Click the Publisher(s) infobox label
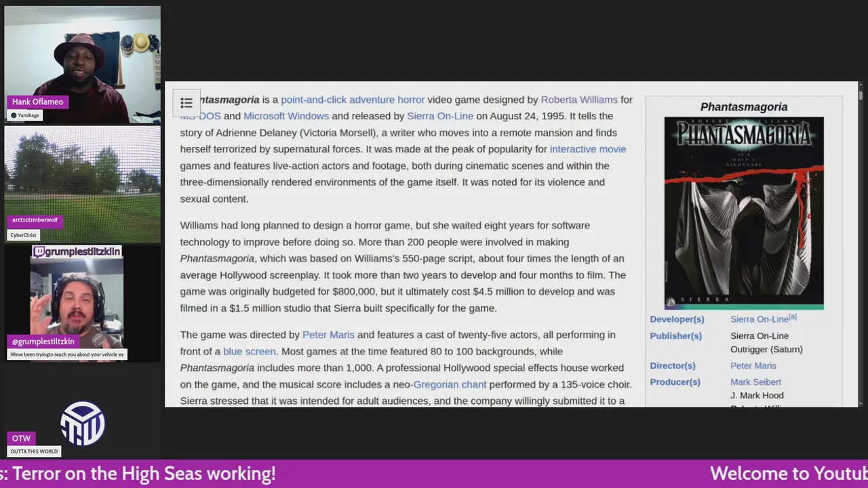Image resolution: width=868 pixels, height=488 pixels. (675, 335)
